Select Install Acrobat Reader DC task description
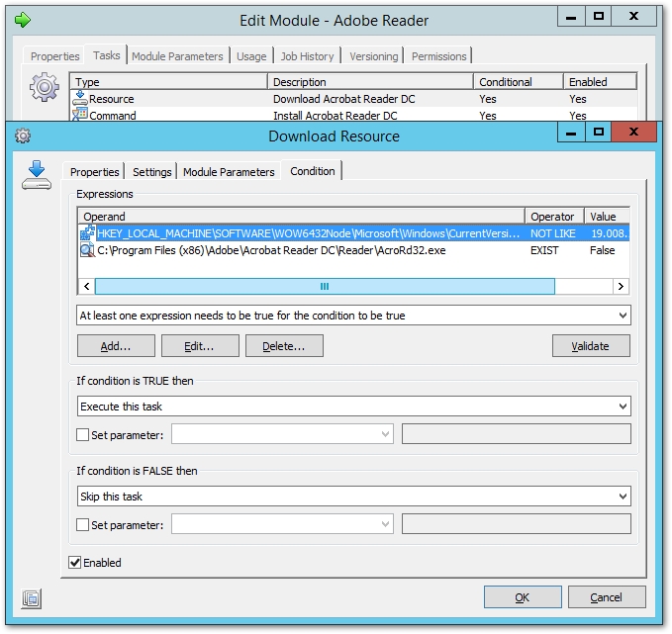Viewport: 672px width, 634px height. point(336,116)
